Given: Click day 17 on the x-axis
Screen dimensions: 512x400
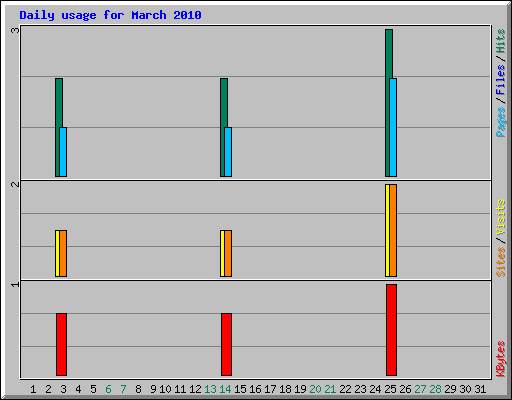Looking at the screenshot, I should coord(270,389).
